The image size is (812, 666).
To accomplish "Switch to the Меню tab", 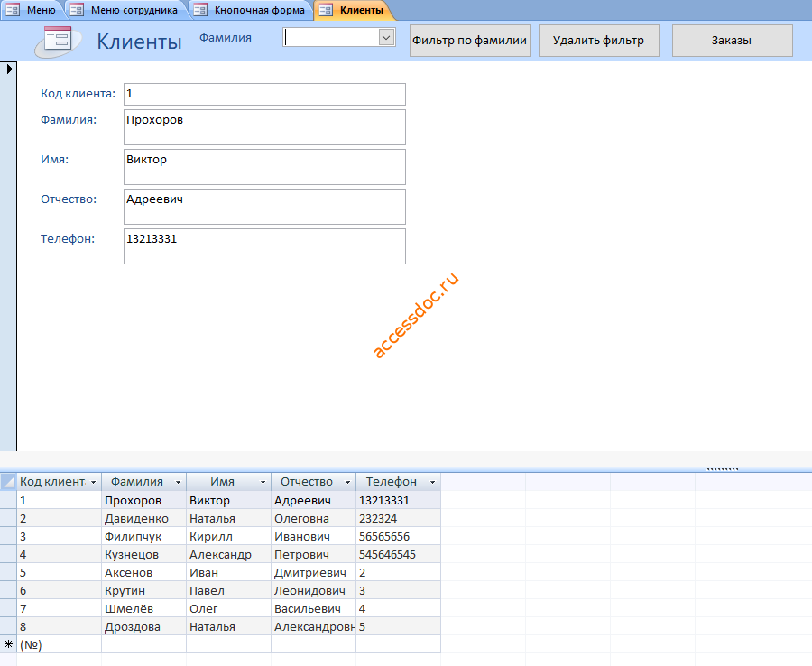I will pos(32,10).
